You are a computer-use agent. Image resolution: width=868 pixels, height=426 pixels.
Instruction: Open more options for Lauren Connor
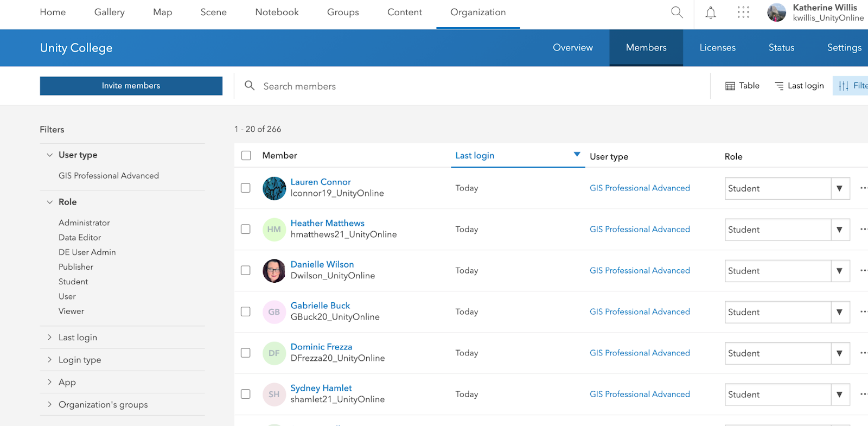click(x=864, y=188)
